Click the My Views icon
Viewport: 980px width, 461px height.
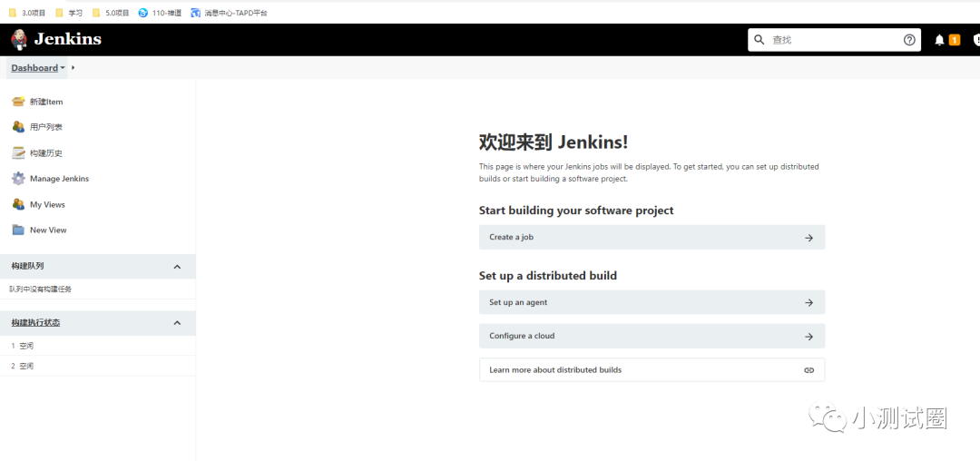pyautogui.click(x=18, y=204)
